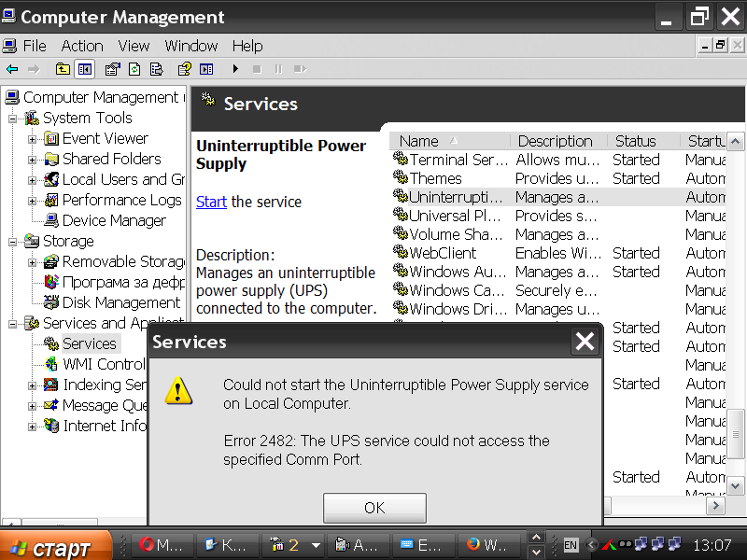Select Shared Folders in the tree
This screenshot has height=560, width=747.
click(111, 159)
